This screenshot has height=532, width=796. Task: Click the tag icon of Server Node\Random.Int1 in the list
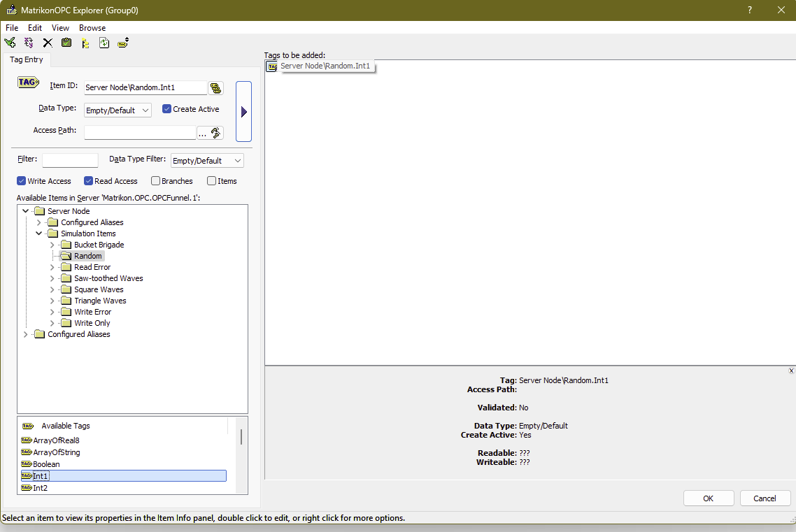tap(273, 66)
